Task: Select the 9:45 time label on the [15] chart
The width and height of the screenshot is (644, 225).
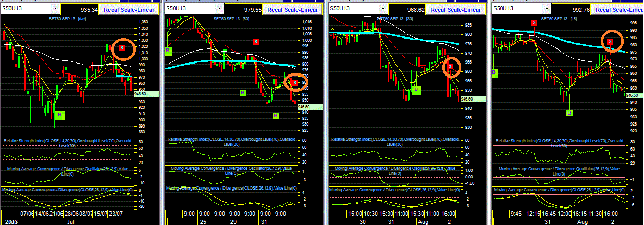Action: (x=516, y=214)
